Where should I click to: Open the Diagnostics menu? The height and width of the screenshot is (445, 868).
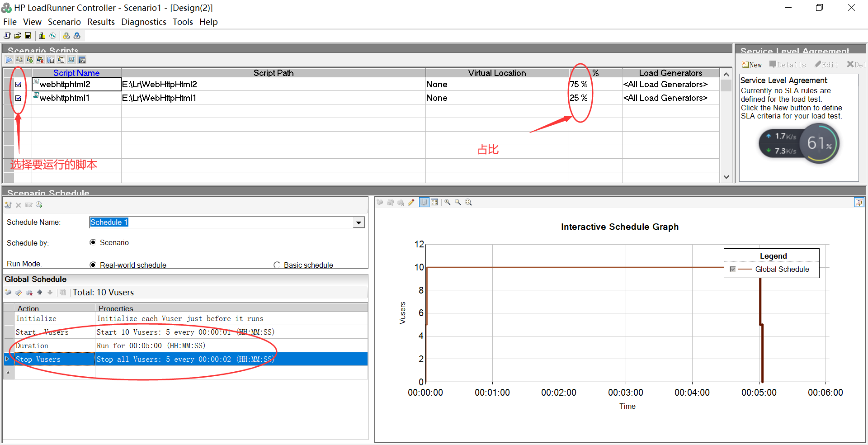tap(144, 22)
